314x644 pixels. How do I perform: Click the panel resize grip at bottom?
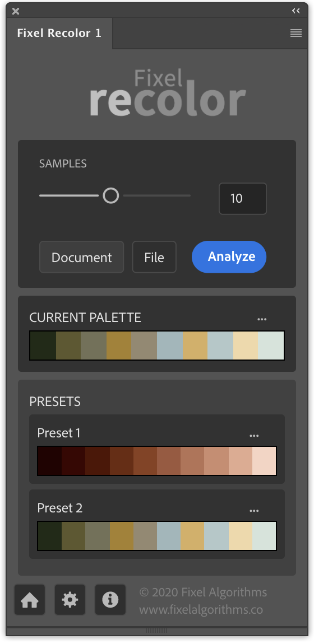156,631
